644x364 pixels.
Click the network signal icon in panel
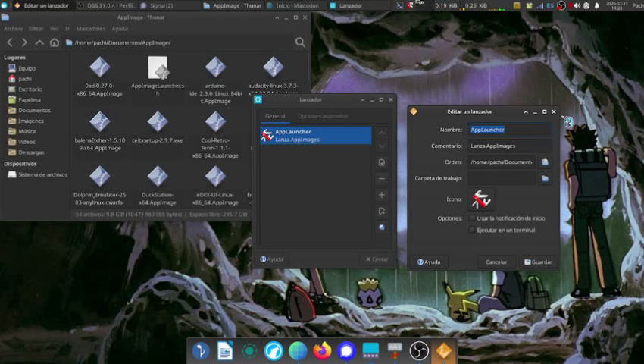click(539, 6)
